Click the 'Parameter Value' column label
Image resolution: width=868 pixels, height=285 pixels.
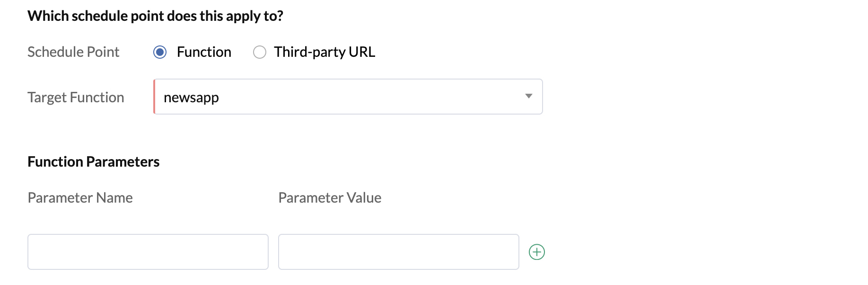tap(330, 198)
